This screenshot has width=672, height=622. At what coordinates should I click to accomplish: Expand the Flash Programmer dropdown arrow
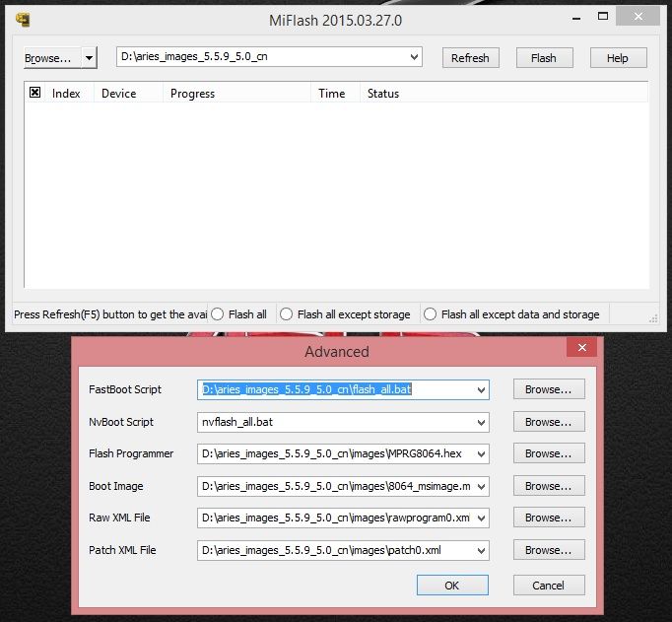pyautogui.click(x=481, y=454)
